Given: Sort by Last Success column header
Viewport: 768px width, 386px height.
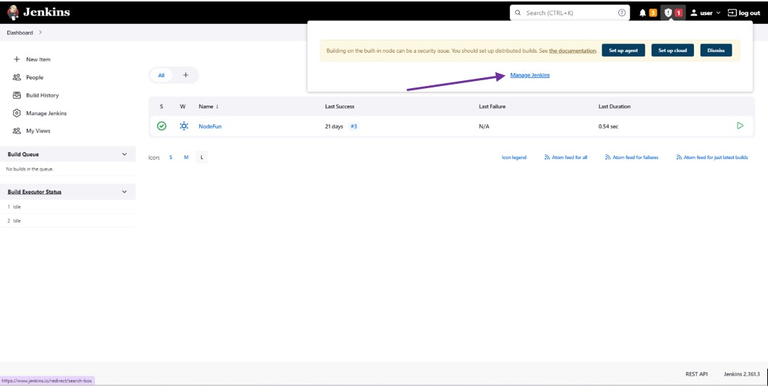Looking at the screenshot, I should [339, 106].
